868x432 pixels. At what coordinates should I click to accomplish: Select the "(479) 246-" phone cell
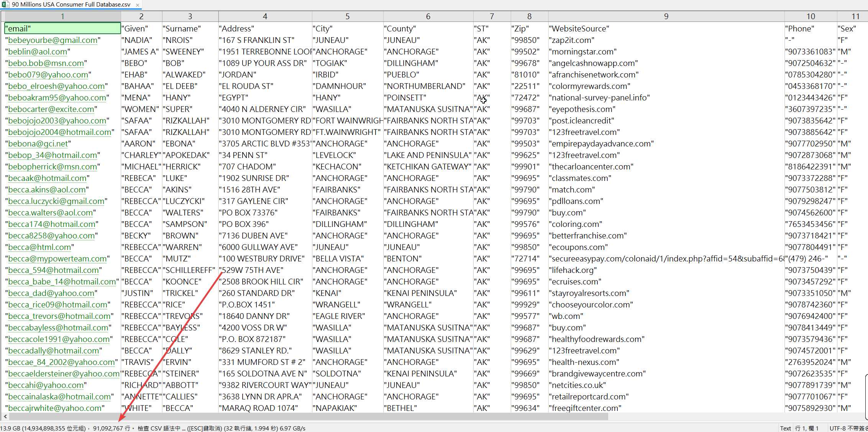tap(811, 259)
